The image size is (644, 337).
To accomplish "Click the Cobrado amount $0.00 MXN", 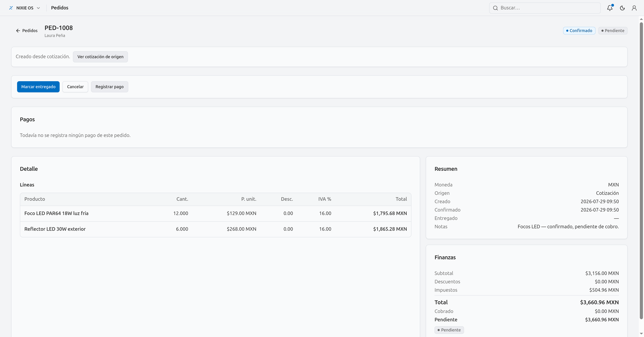I will [607, 311].
